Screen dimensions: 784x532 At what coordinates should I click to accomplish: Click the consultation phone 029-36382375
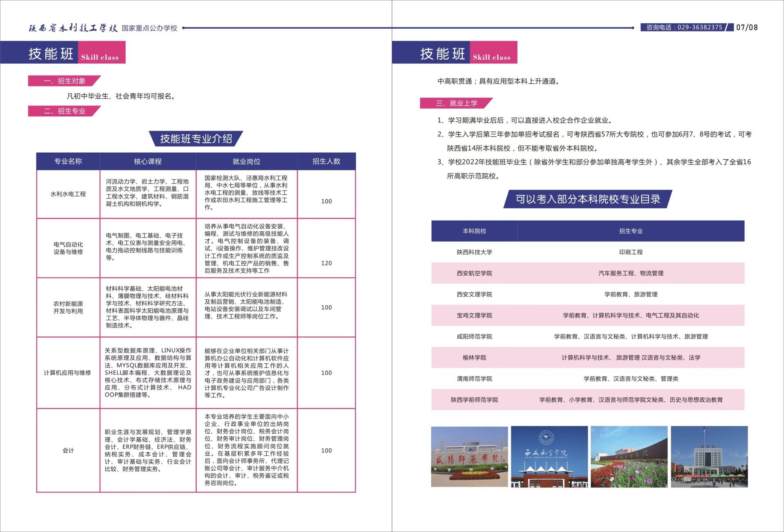[x=684, y=27]
